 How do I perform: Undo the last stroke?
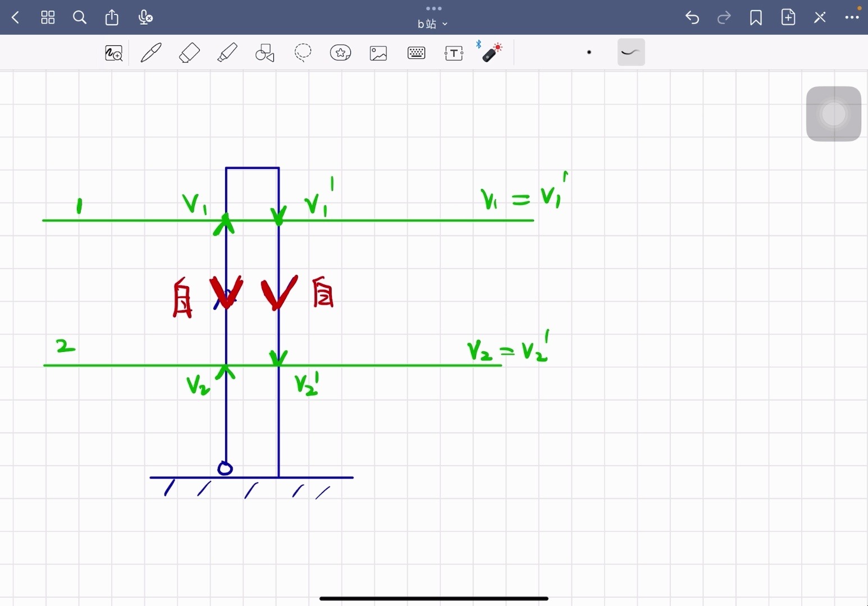tap(692, 17)
